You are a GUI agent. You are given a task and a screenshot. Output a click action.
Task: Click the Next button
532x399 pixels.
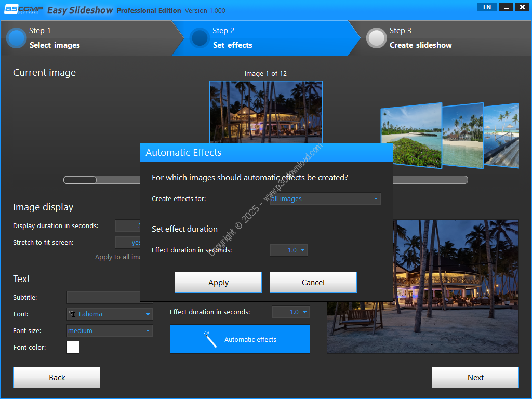point(475,378)
